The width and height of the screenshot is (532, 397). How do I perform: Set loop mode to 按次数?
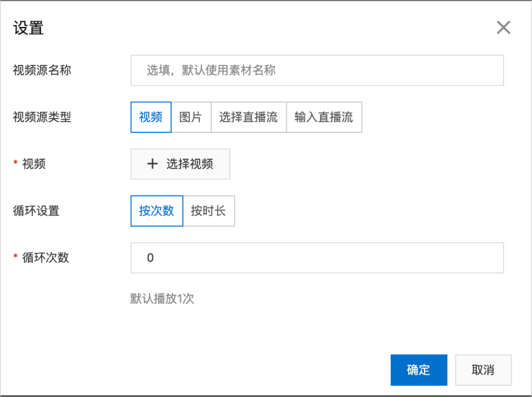coord(156,211)
